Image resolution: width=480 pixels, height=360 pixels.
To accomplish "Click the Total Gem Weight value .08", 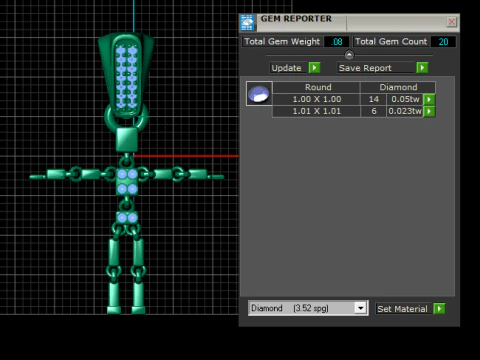I will tap(337, 42).
